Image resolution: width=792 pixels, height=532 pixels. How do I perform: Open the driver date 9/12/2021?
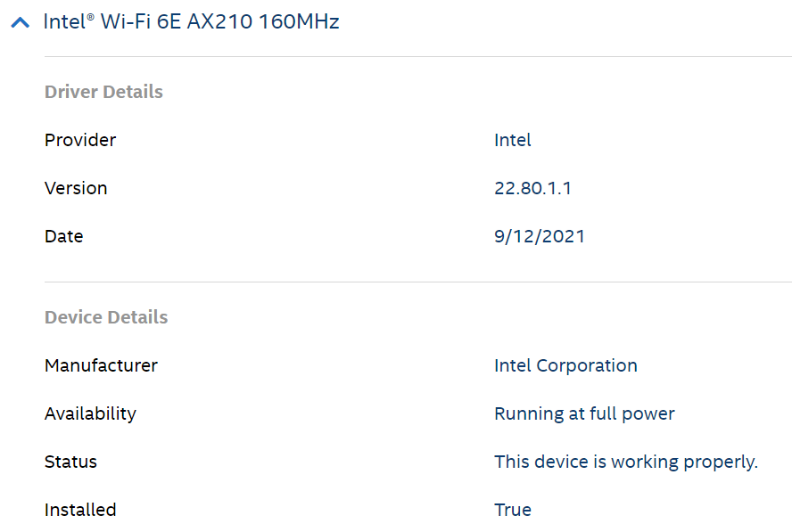pyautogui.click(x=540, y=236)
